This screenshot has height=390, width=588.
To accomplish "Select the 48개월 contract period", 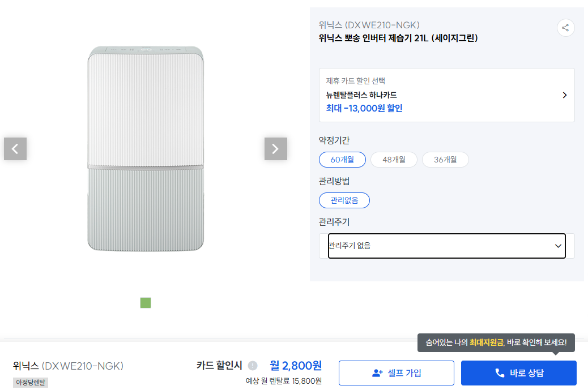I will pyautogui.click(x=394, y=160).
